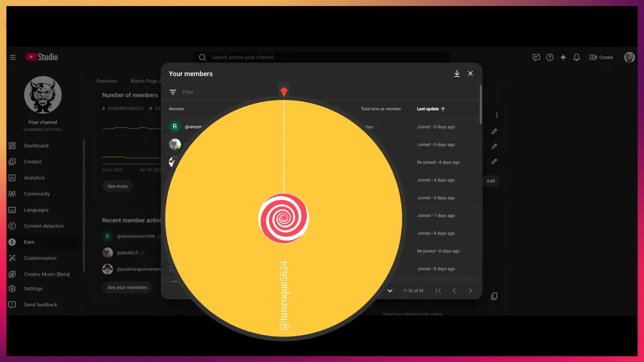The width and height of the screenshot is (644, 362).
Task: Click the See your members button
Action: pyautogui.click(x=127, y=288)
